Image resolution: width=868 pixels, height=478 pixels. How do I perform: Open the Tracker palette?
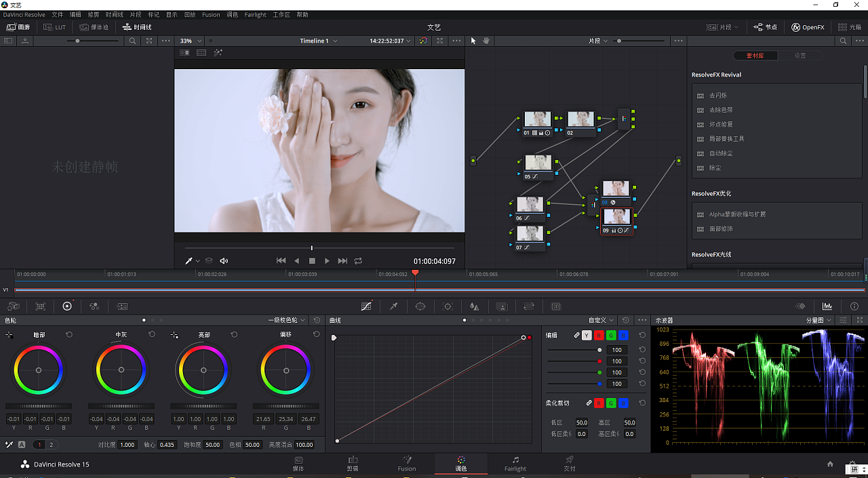click(448, 306)
